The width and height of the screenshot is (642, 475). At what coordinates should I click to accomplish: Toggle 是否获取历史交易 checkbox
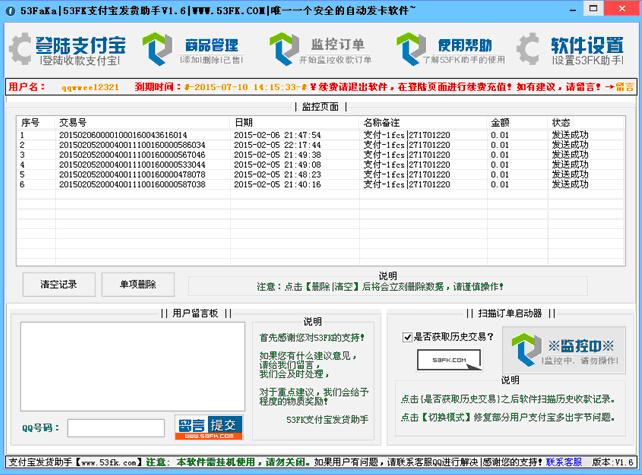tap(408, 337)
